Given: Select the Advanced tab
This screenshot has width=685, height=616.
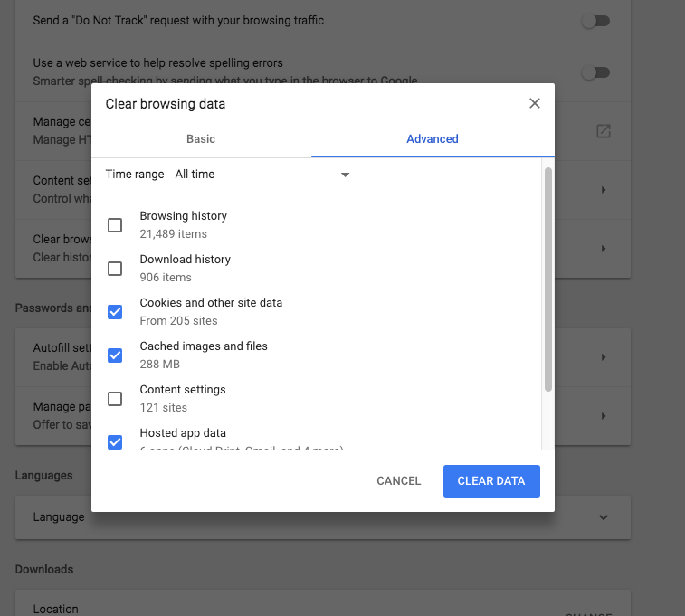Looking at the screenshot, I should pos(433,139).
